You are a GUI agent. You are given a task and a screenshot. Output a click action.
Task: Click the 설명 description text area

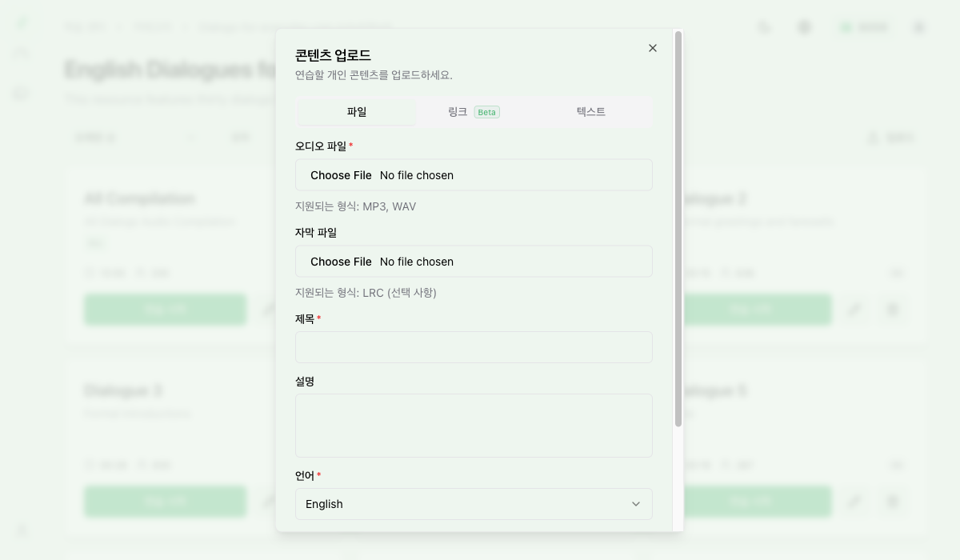(x=474, y=425)
